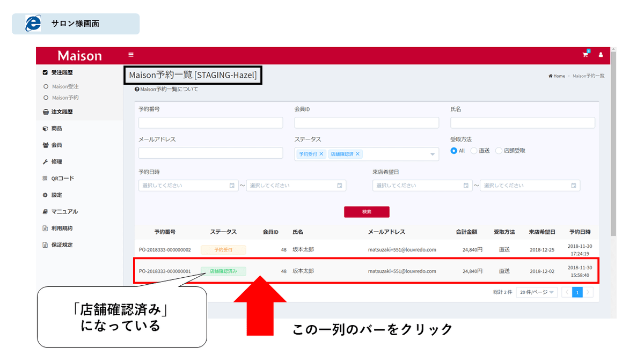Click the 予約番号 input field
Viewport: 644px width, 362px height.
(x=210, y=123)
